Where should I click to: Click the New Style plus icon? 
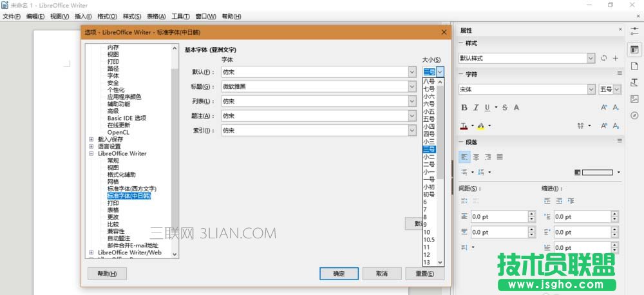pyautogui.click(x=615, y=59)
